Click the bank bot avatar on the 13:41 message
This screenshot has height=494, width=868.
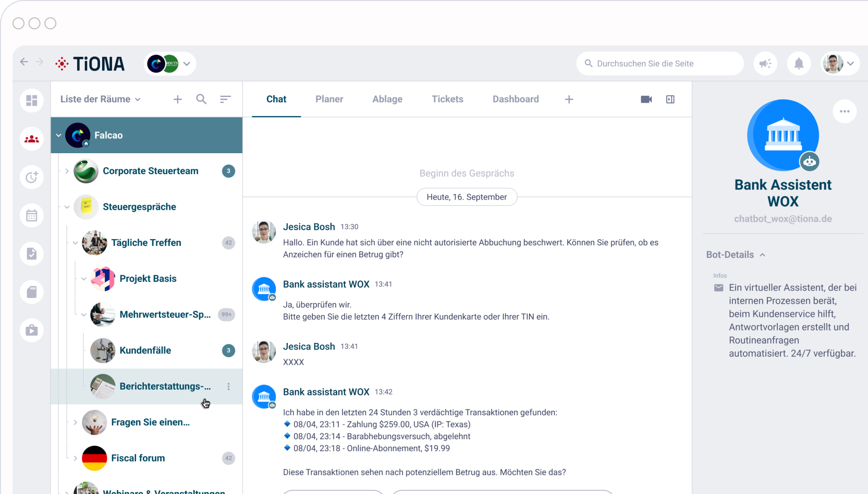(x=264, y=289)
